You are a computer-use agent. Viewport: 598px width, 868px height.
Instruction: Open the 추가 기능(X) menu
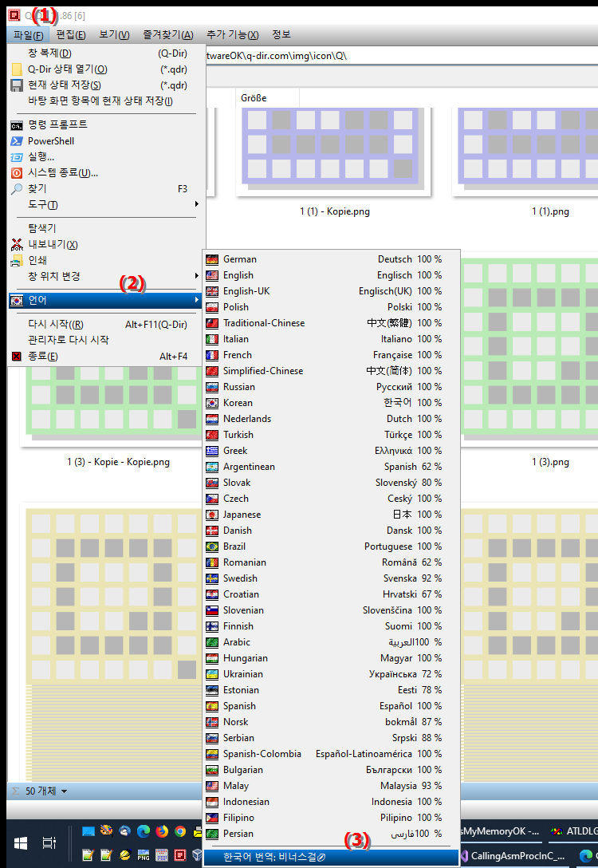click(x=232, y=35)
